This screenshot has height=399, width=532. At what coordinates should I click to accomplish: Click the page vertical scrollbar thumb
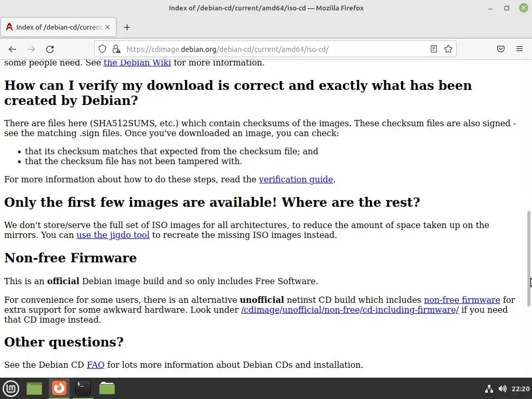coord(528,259)
